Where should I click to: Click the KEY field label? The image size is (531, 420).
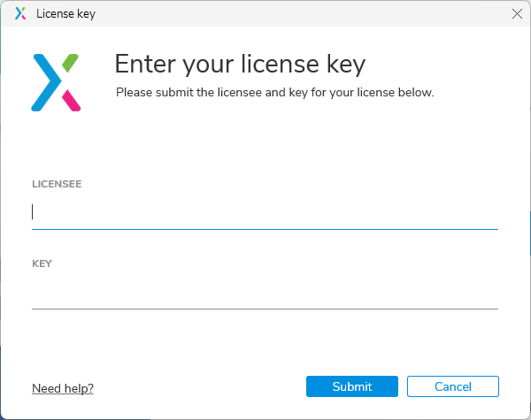42,263
